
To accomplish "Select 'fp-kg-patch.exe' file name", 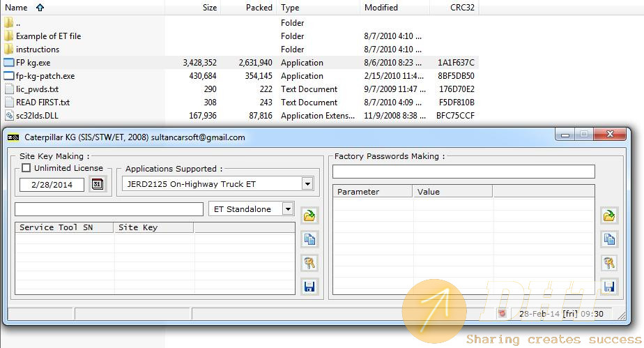I will click(45, 76).
